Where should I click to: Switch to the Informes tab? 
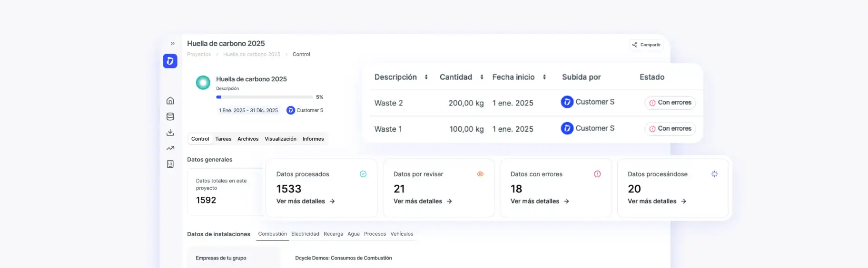pyautogui.click(x=313, y=139)
